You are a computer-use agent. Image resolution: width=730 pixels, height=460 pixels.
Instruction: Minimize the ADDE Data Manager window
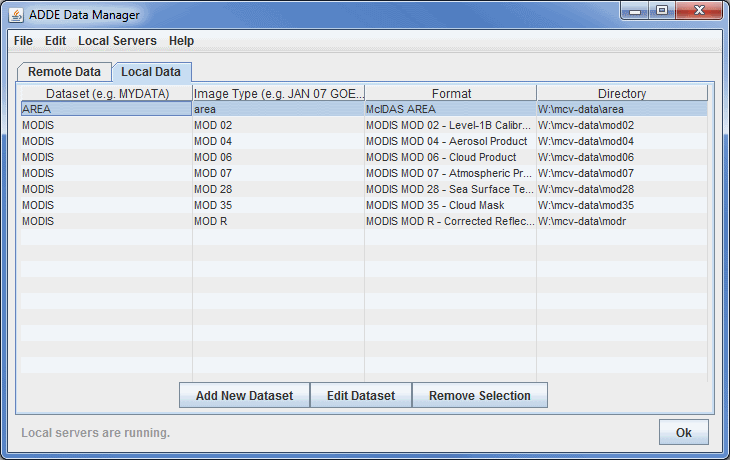click(x=635, y=11)
